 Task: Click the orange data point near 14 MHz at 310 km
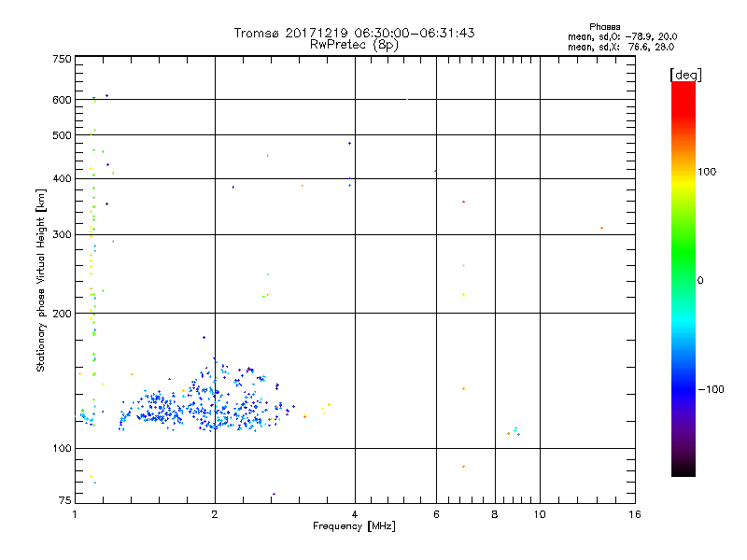[601, 228]
